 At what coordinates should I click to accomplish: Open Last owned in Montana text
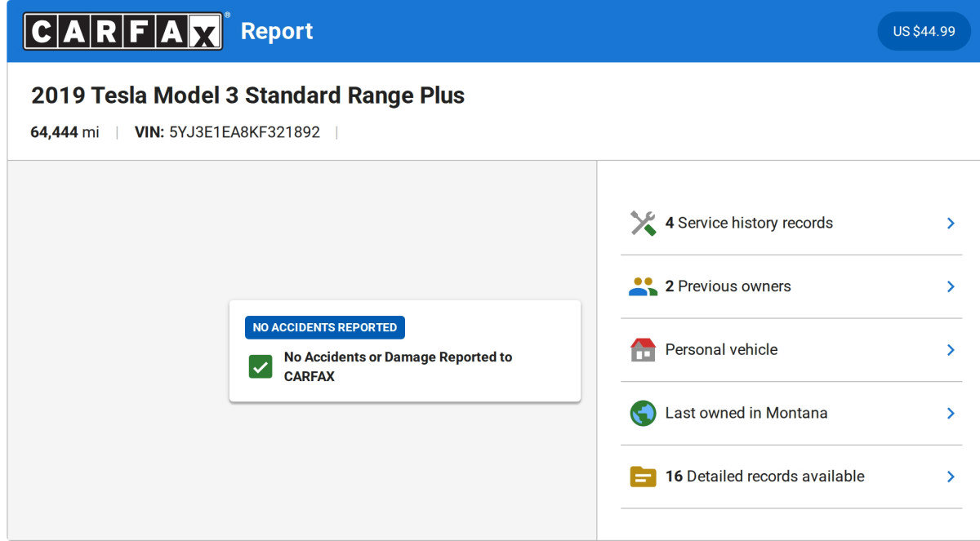pos(746,413)
